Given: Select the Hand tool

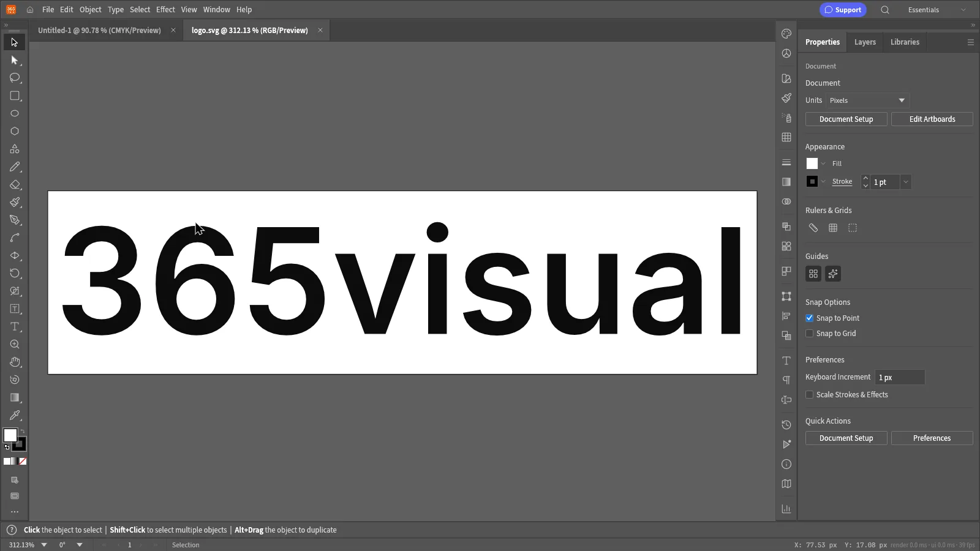Looking at the screenshot, I should (15, 362).
